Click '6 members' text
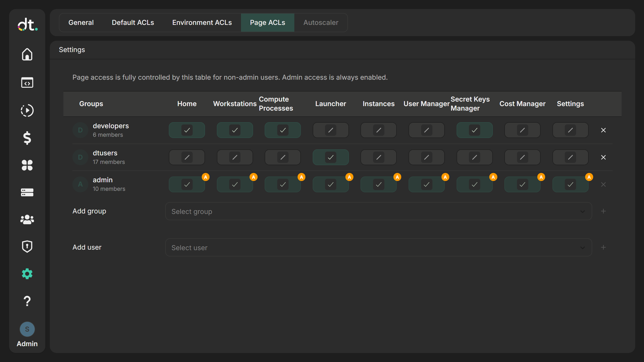644x362 pixels. (108, 135)
